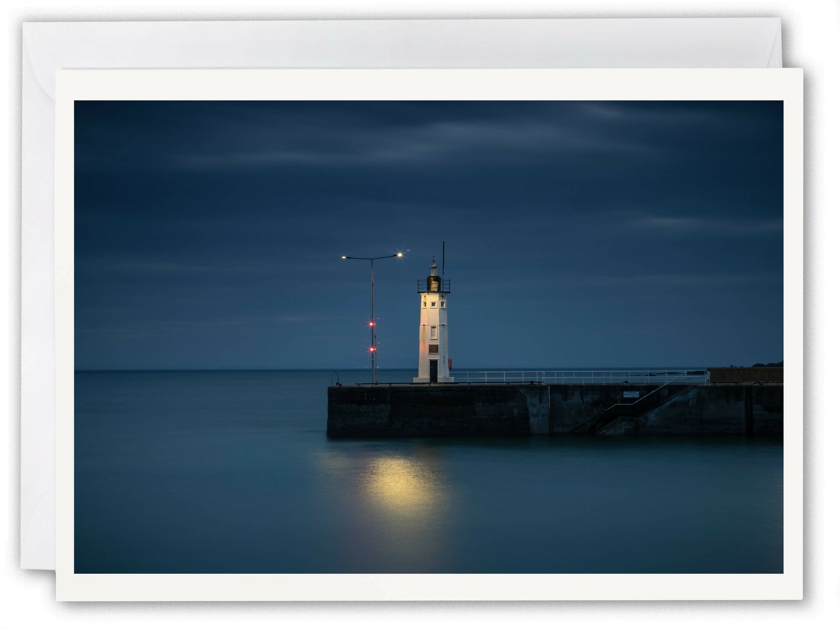
Task: Click the antenna mast above the lighthouse
Action: click(x=443, y=259)
